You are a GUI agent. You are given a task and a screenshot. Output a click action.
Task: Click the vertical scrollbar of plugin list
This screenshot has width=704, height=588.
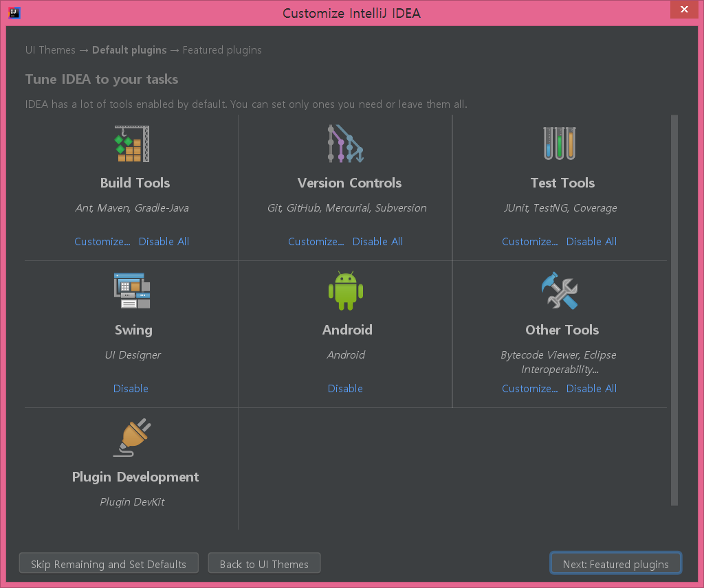(x=674, y=310)
